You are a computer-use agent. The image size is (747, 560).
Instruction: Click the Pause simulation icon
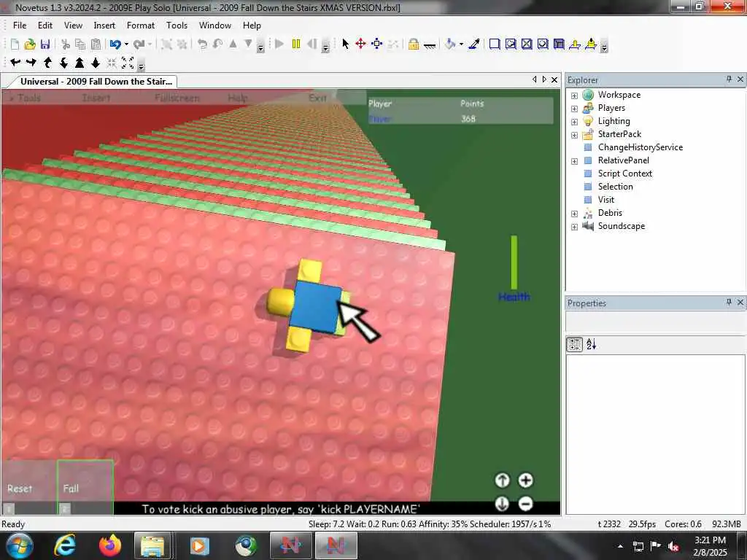pyautogui.click(x=296, y=44)
